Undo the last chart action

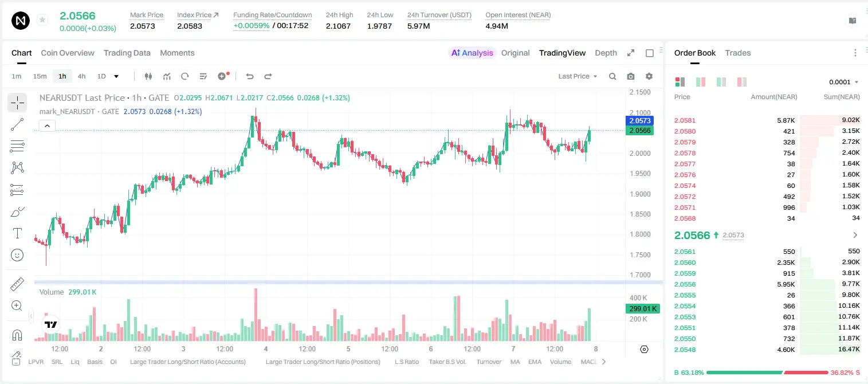(x=250, y=76)
